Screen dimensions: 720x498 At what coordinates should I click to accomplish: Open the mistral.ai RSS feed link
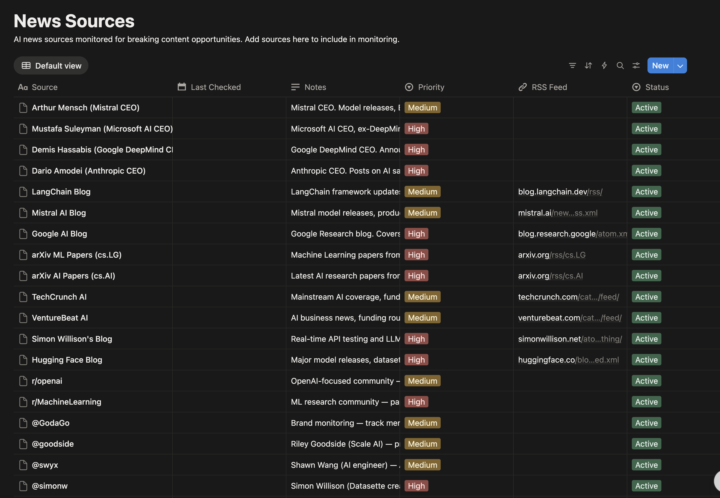coord(557,213)
